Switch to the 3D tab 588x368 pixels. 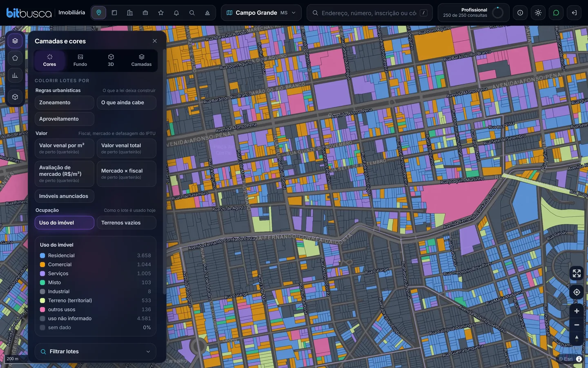(x=111, y=61)
